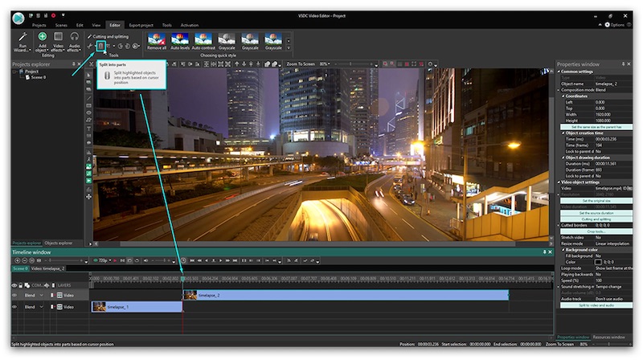Select the Video timelapse_2 timeline tab

[48, 268]
